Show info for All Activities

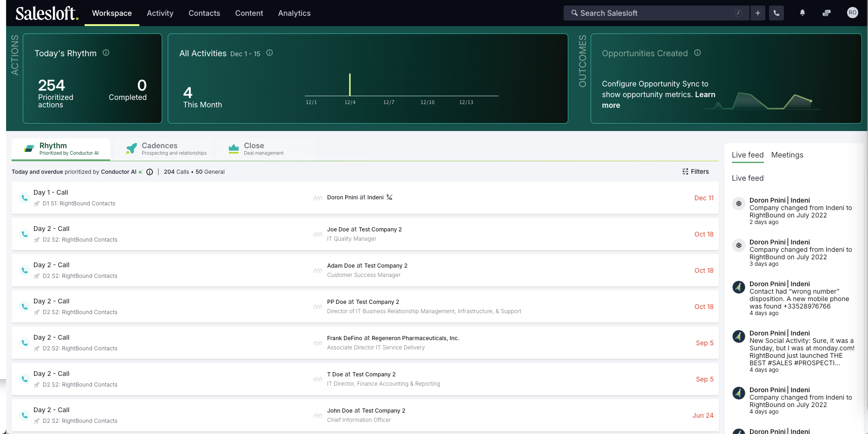click(x=270, y=53)
